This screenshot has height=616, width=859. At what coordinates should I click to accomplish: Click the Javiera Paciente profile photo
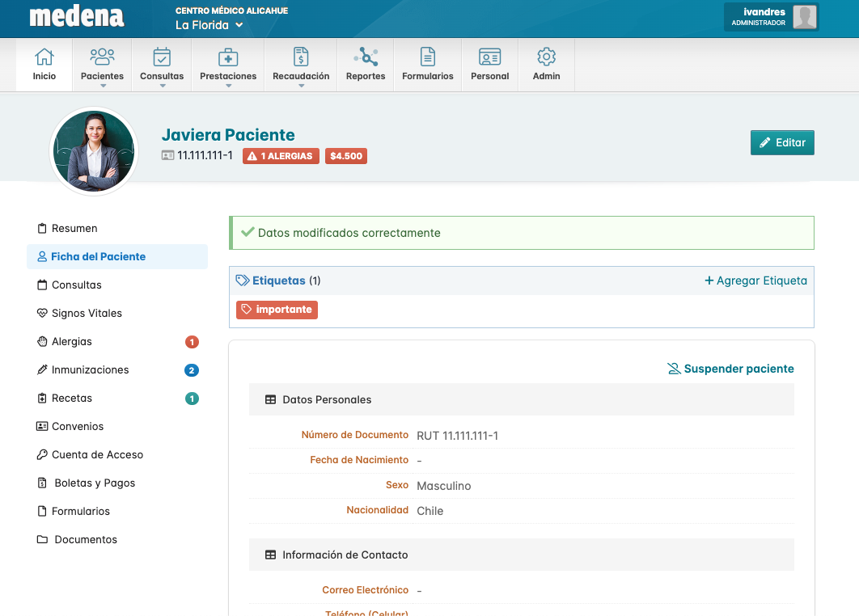[95, 151]
